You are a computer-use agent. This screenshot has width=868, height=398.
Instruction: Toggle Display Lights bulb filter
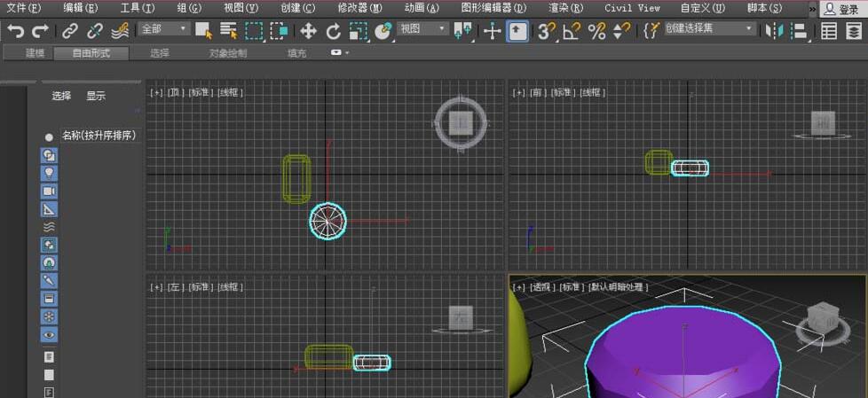pos(49,174)
